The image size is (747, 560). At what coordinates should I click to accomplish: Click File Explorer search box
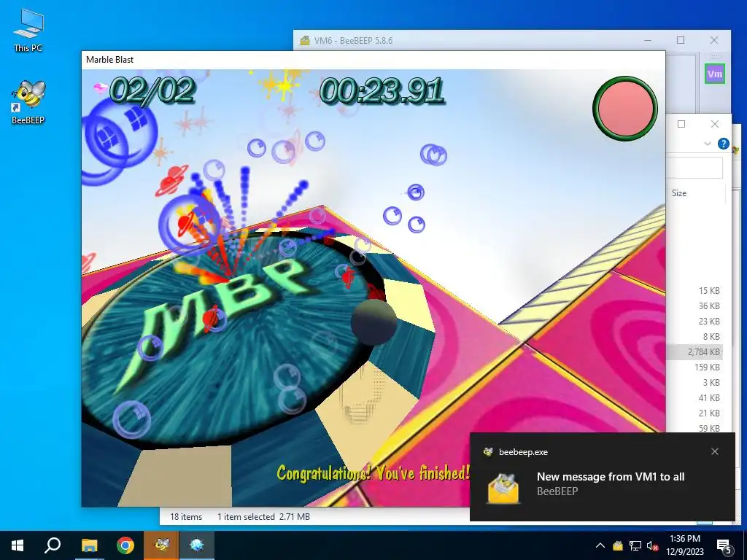click(694, 168)
